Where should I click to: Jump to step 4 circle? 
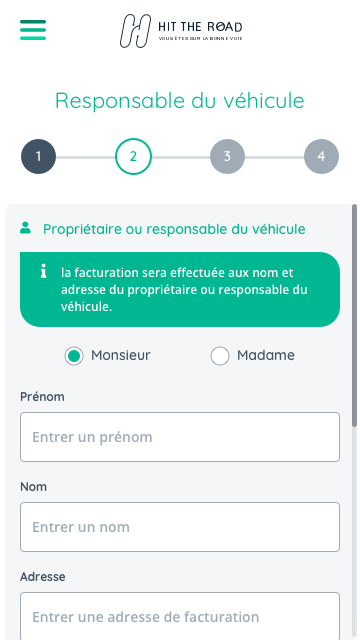pyautogui.click(x=321, y=156)
